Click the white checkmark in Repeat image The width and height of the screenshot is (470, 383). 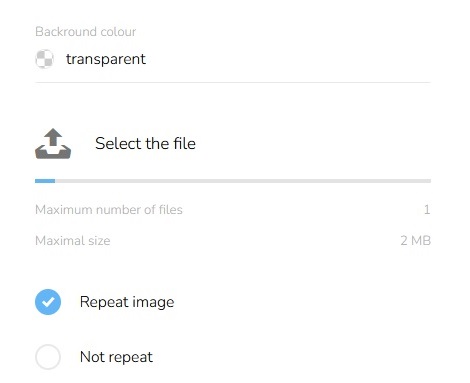pyautogui.click(x=48, y=302)
